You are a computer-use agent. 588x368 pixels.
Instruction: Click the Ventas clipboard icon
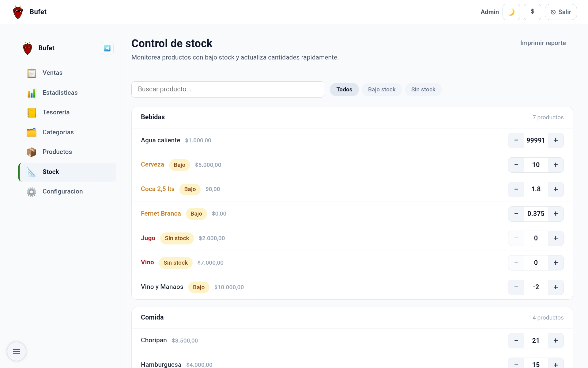coord(32,73)
